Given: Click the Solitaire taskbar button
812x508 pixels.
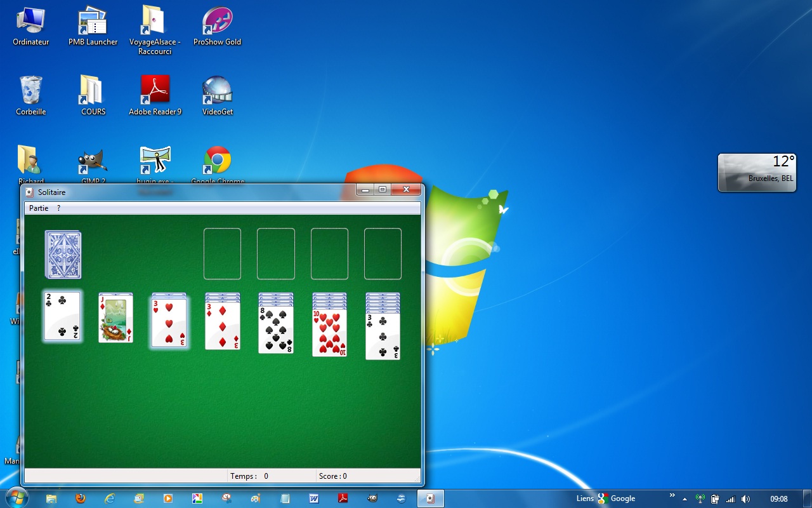Looking at the screenshot, I should pos(431,498).
